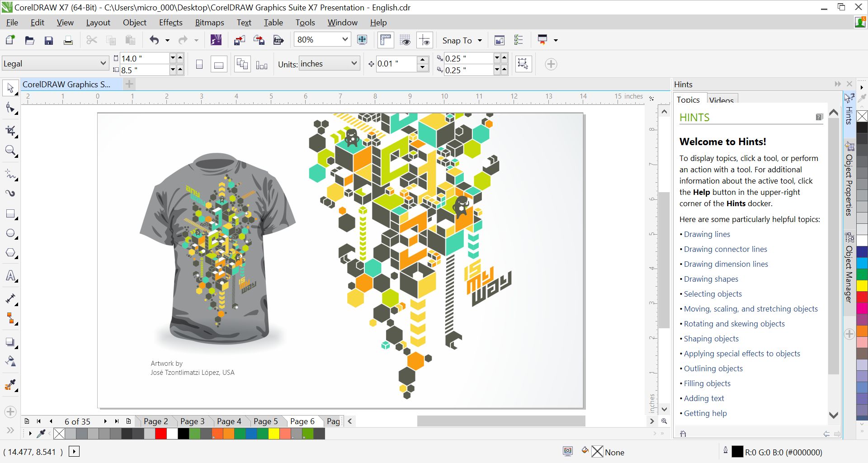
Task: Pick the Color Eyedropper tool
Action: click(10, 385)
